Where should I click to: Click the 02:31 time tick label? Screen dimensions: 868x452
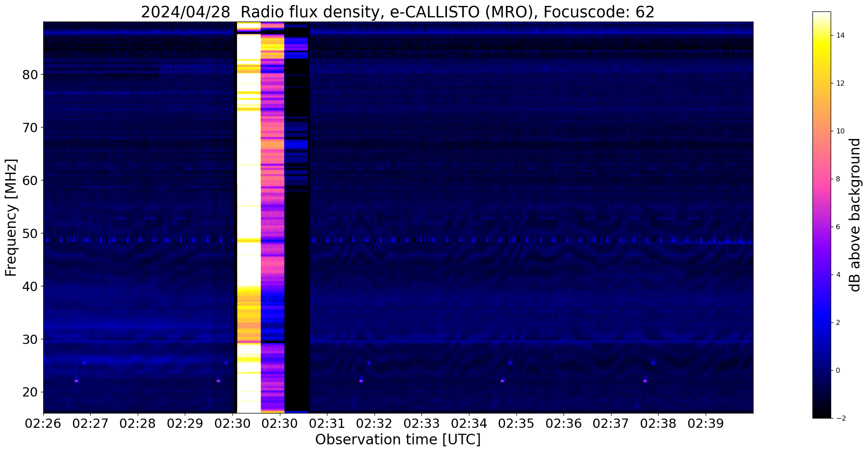(327, 423)
